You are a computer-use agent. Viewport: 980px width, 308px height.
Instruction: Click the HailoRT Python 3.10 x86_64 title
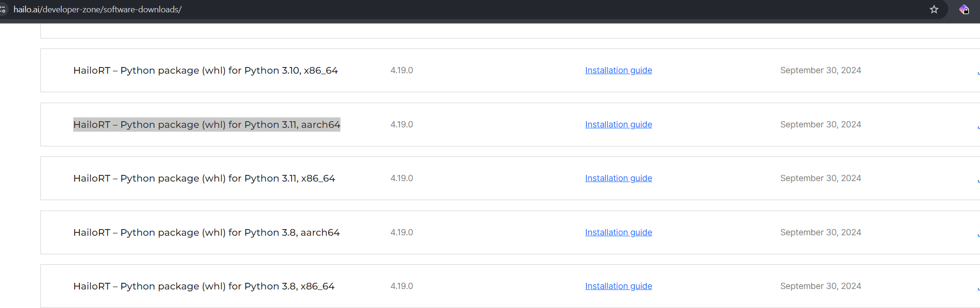205,70
